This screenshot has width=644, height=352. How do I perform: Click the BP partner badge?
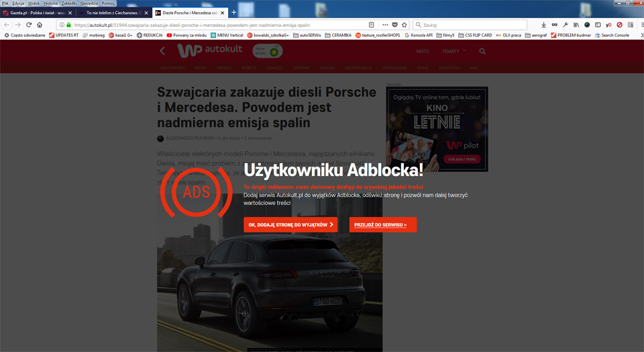pos(268,51)
